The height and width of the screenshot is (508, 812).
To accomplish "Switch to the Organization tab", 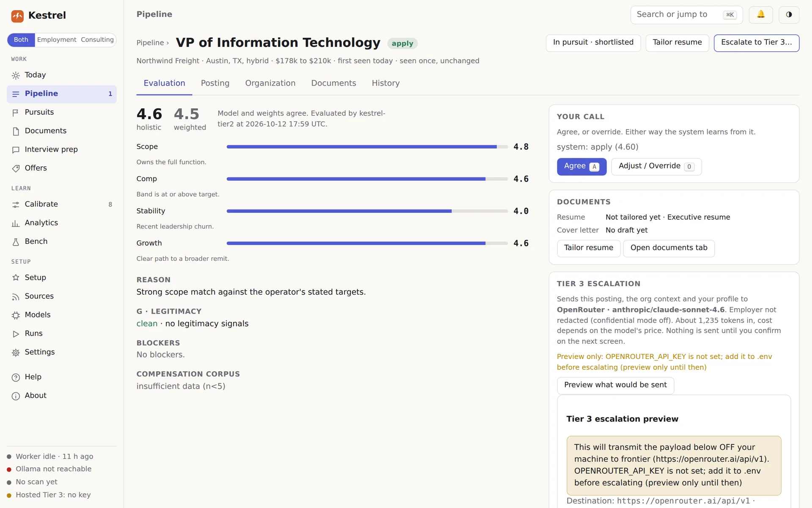I will 270,83.
